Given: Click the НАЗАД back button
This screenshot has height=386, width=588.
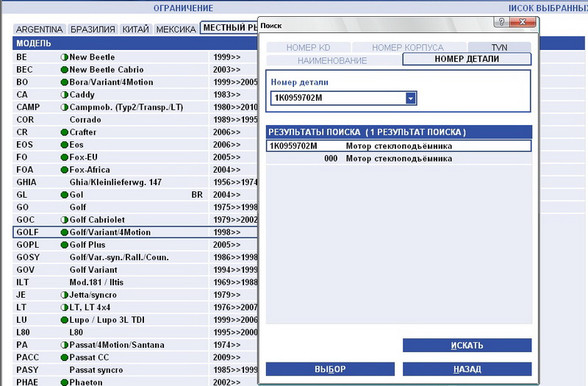Looking at the screenshot, I should click(x=467, y=369).
